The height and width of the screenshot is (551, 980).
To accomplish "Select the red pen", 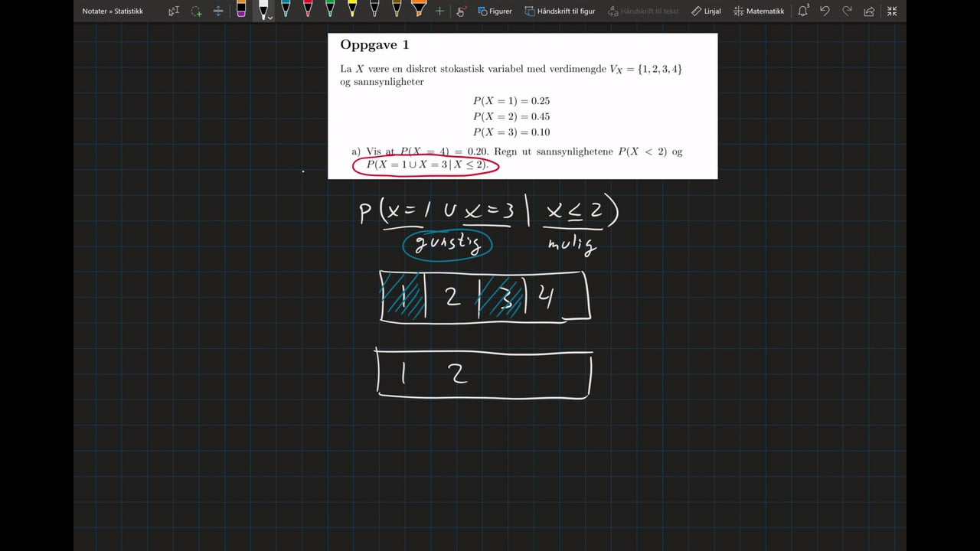I will tap(308, 10).
